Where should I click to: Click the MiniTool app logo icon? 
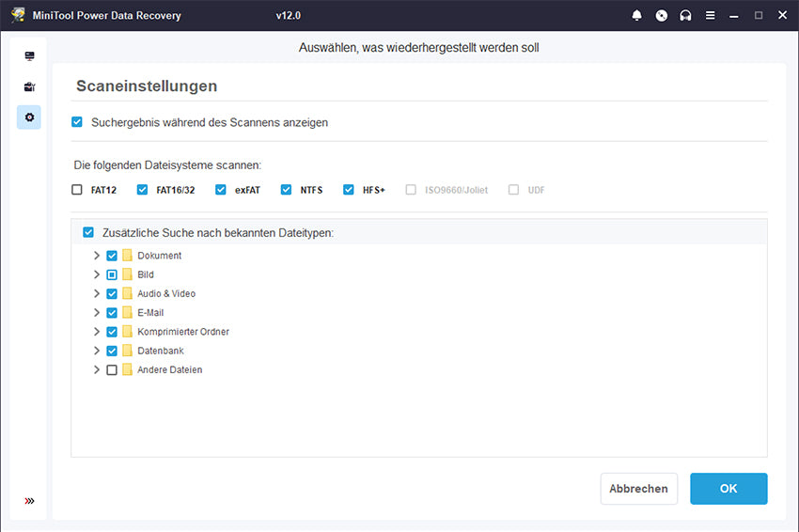(16, 16)
